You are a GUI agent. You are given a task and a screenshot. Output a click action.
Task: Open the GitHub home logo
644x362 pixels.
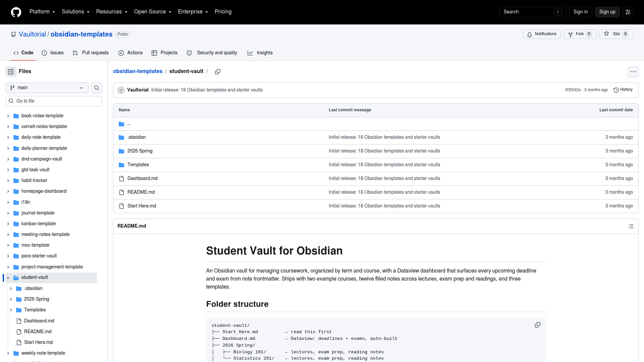click(16, 12)
